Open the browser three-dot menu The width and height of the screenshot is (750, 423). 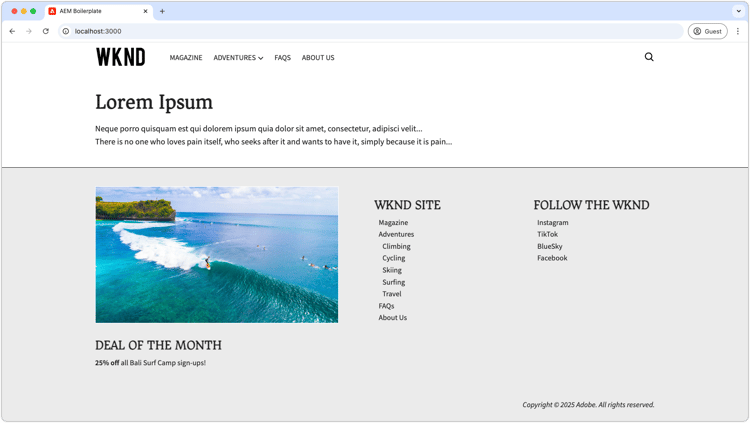(738, 31)
